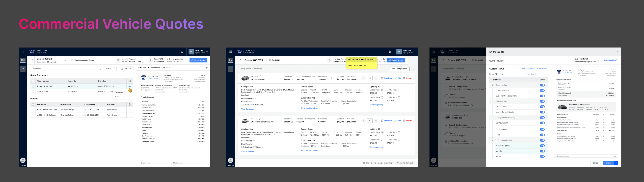Screen dimensions: 644x182
Task: Decrease Config 2 quantity with minus button
Action: click(x=363, y=121)
